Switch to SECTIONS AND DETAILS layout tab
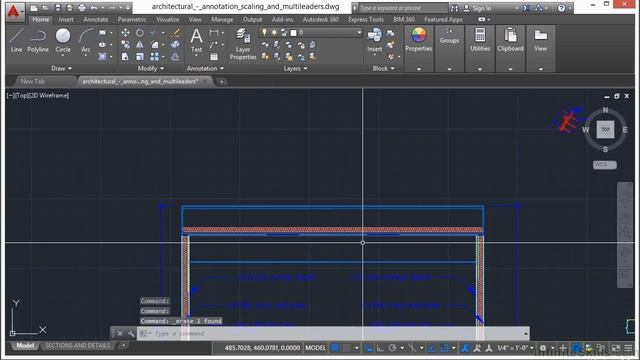 (x=78, y=346)
